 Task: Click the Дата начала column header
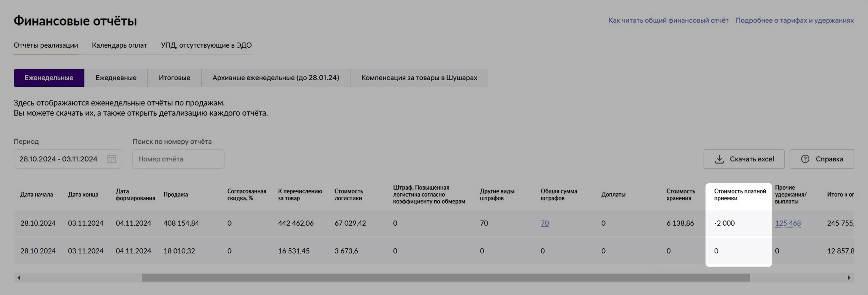coord(36,194)
